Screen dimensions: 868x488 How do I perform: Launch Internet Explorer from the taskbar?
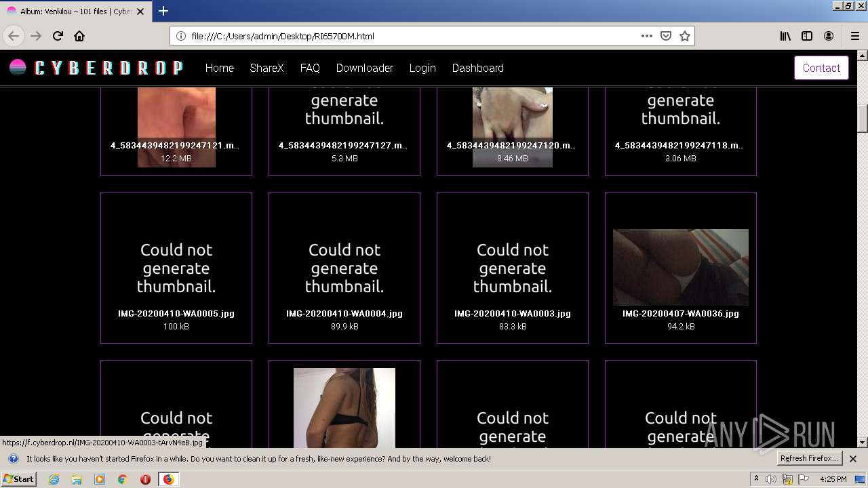click(x=54, y=479)
